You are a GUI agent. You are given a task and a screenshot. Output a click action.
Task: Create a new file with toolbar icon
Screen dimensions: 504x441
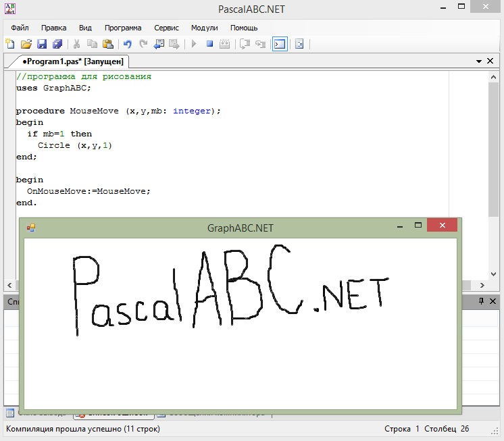pos(10,44)
